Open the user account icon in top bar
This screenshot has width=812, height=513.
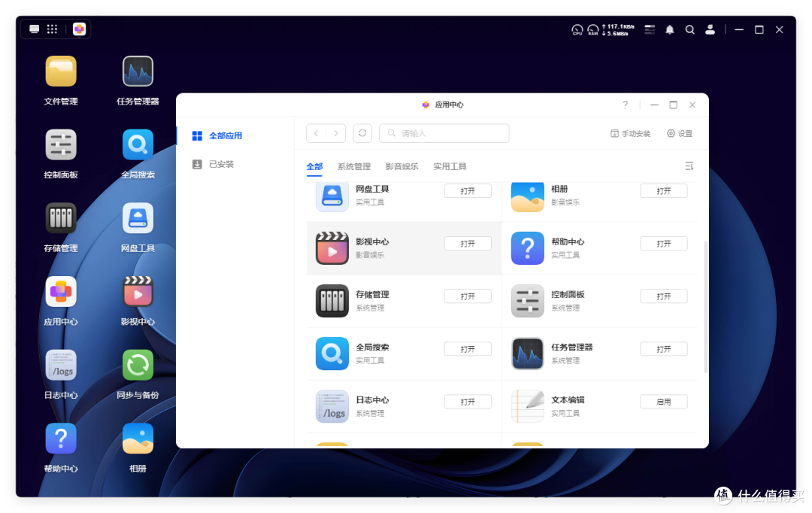tap(710, 29)
